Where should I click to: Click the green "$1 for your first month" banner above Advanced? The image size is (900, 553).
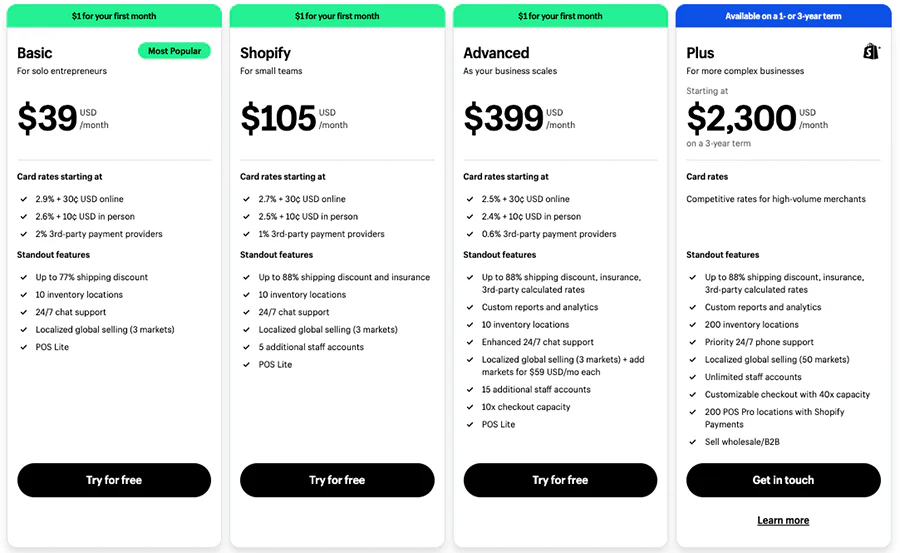pos(560,16)
